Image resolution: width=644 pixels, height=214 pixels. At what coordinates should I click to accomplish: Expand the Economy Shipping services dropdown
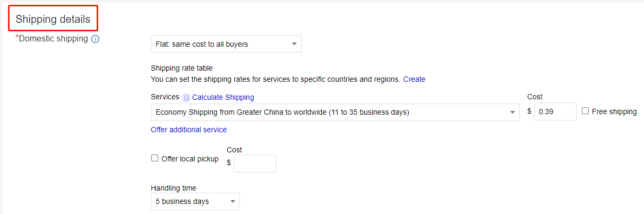point(335,112)
